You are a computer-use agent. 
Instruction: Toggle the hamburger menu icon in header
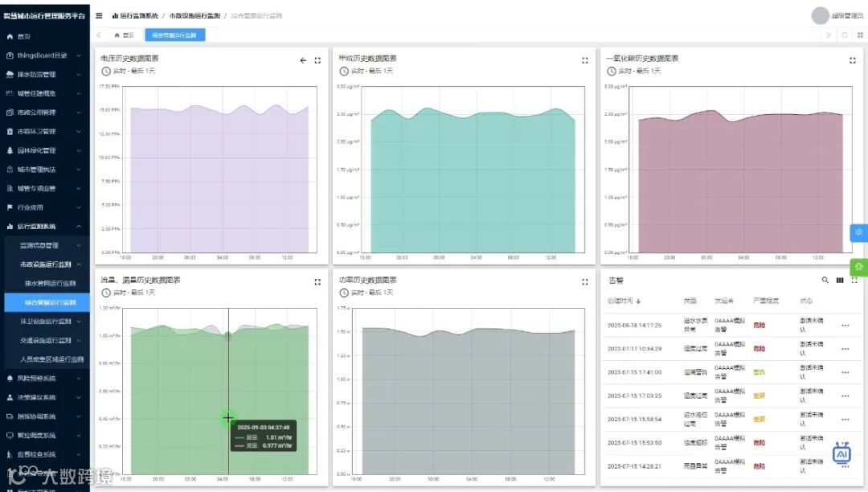click(x=99, y=15)
